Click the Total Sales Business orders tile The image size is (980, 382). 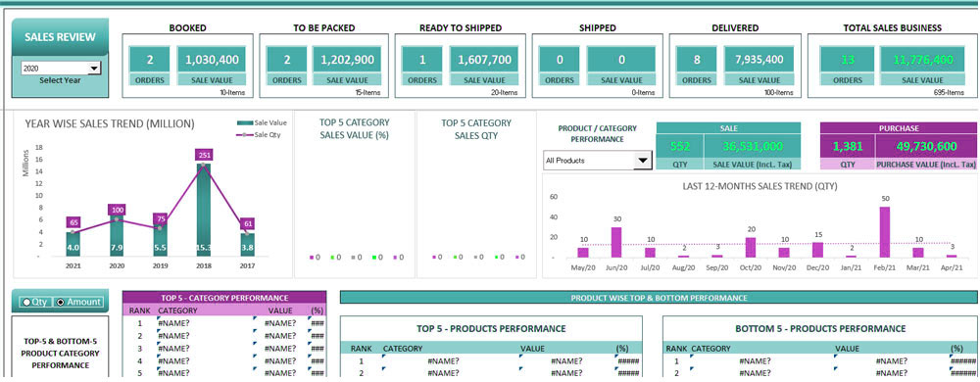(848, 60)
